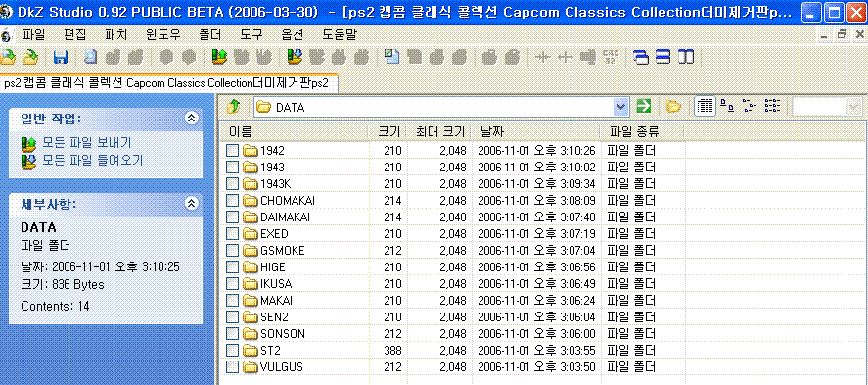Click the blue floppy disk save icon
Viewport: 868px width, 385px height.
click(60, 57)
